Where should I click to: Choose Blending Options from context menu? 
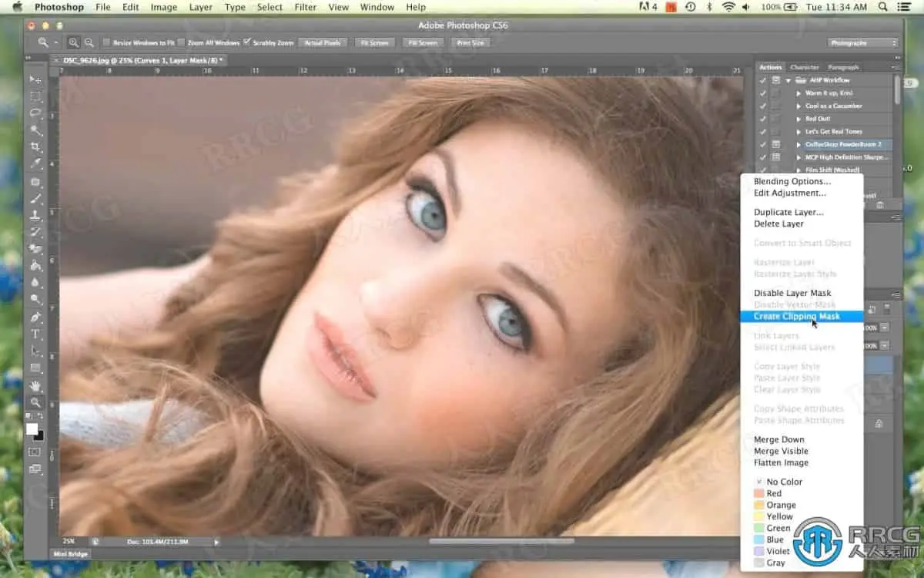[x=792, y=182]
